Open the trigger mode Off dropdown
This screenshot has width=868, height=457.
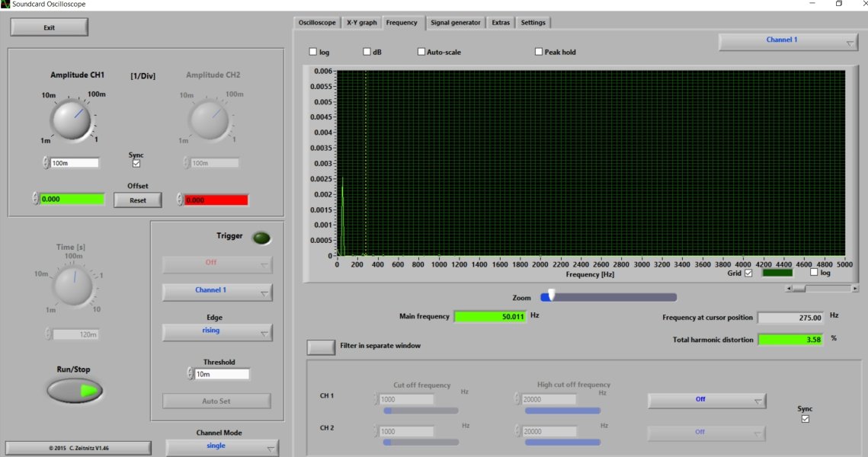(x=217, y=264)
